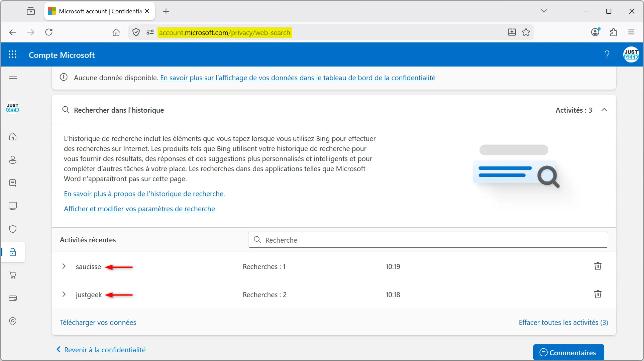Click Recherches : 1 in saucisse row
Image resolution: width=644 pixels, height=361 pixels.
(x=264, y=267)
